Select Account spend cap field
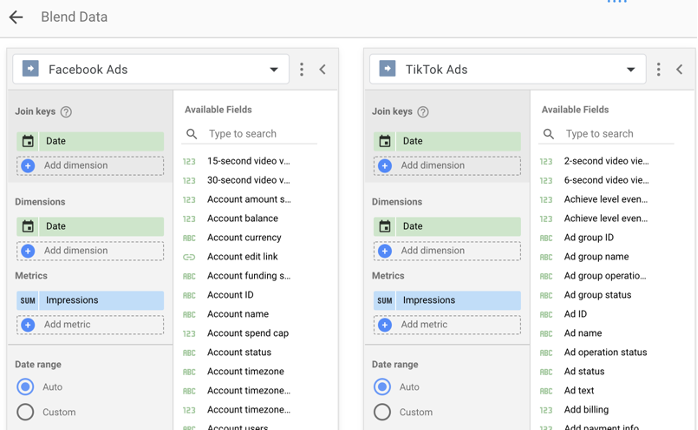Viewport: 698px width, 430px height. 249,333
